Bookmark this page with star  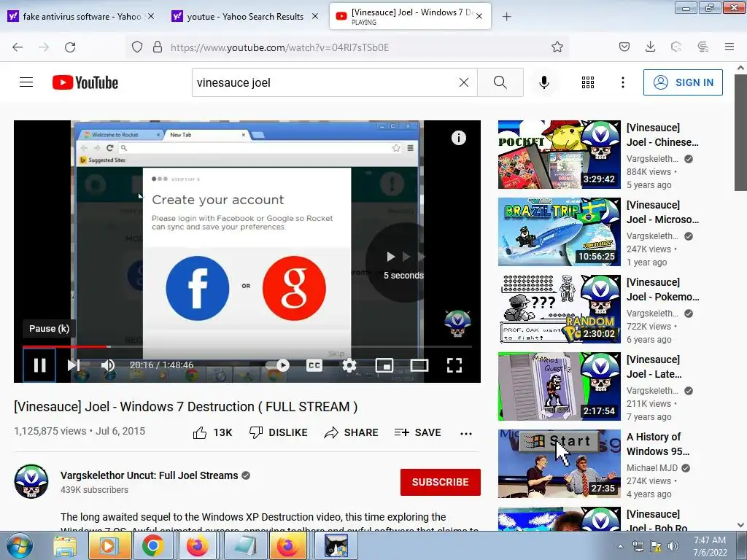pos(557,47)
